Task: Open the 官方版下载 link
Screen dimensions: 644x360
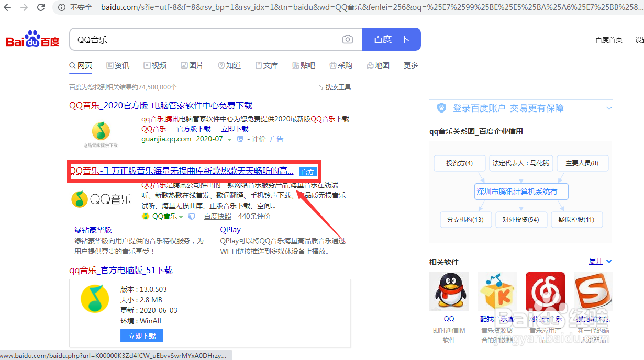Action: 194,128
